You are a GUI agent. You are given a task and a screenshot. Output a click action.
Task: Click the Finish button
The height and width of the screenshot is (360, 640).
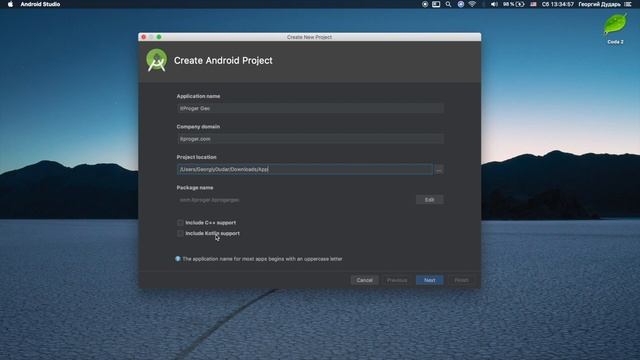pyautogui.click(x=462, y=280)
